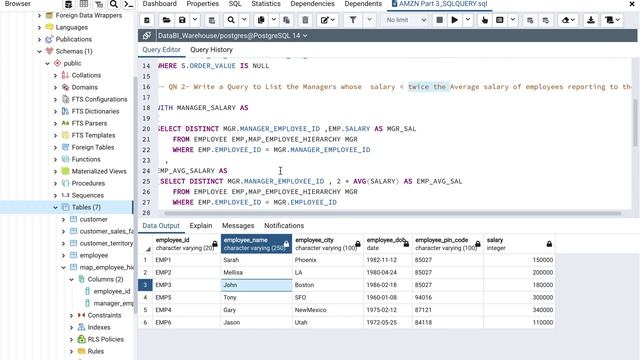Viewport: 640px width, 360px height.
Task: Open the Dependencies tab
Action: pos(312,4)
